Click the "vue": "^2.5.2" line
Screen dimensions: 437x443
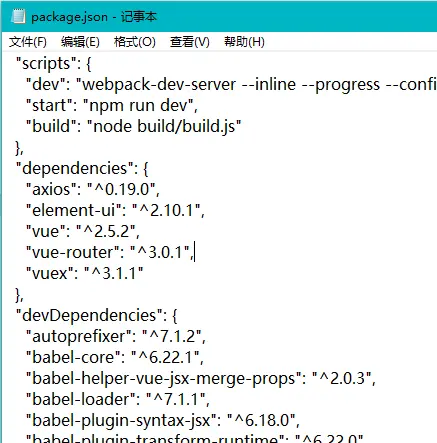coord(83,231)
